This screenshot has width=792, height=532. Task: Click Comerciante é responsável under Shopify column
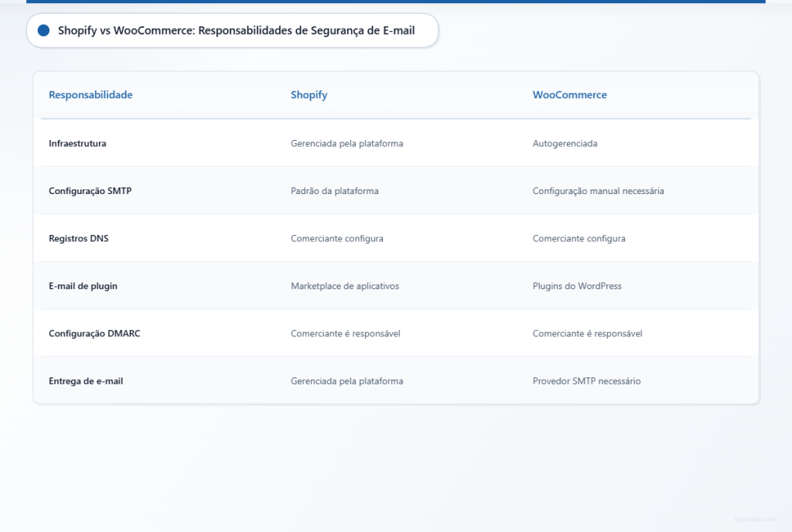346,333
